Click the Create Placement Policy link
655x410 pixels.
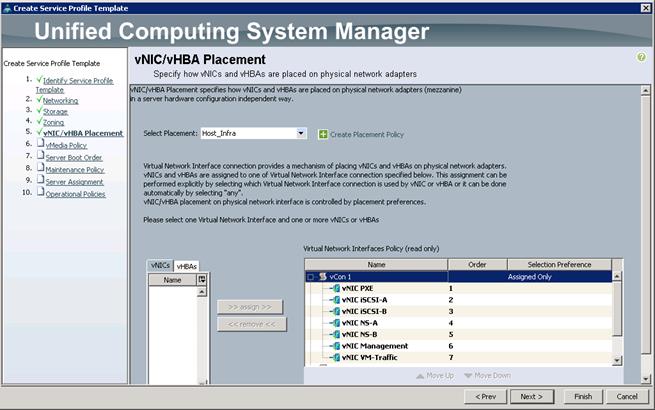pyautogui.click(x=367, y=135)
